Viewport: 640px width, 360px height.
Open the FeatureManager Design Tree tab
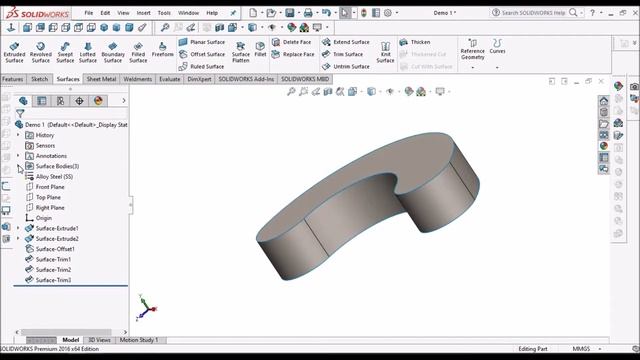point(23,101)
